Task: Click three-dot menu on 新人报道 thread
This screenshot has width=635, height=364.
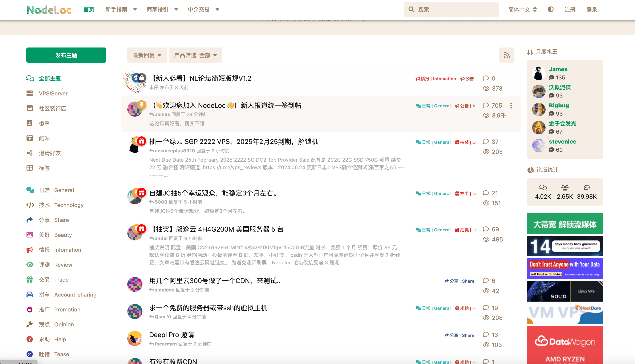Action: [x=511, y=106]
